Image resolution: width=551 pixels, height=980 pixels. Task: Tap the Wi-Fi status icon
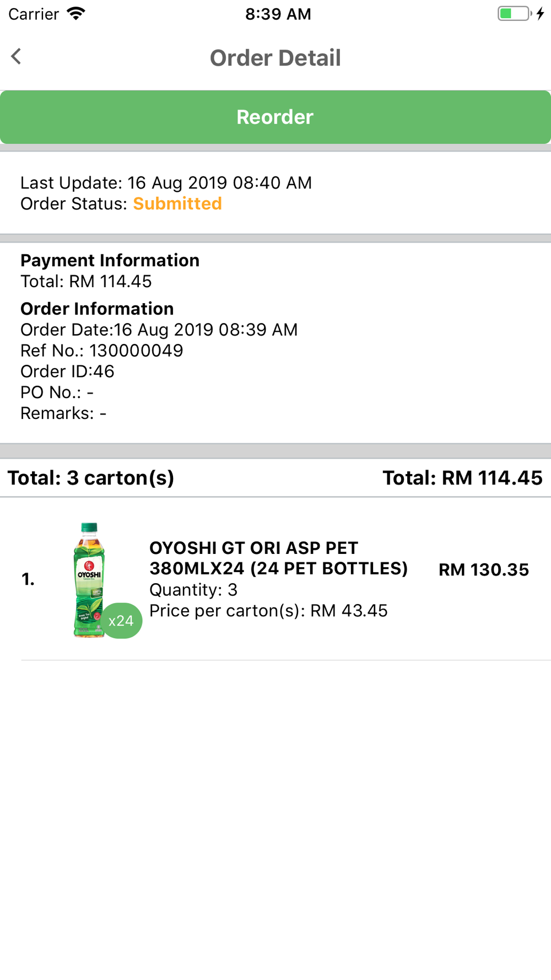point(76,14)
